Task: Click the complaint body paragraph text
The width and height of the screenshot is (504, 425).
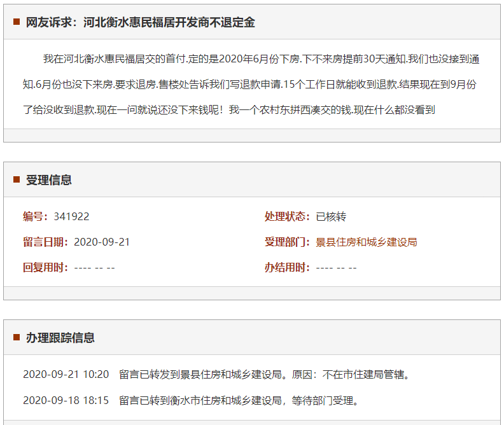Action: pos(251,84)
